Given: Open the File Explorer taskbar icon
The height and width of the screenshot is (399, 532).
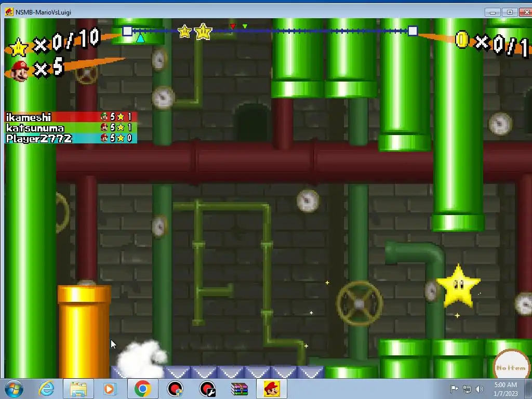Looking at the screenshot, I should (78, 389).
